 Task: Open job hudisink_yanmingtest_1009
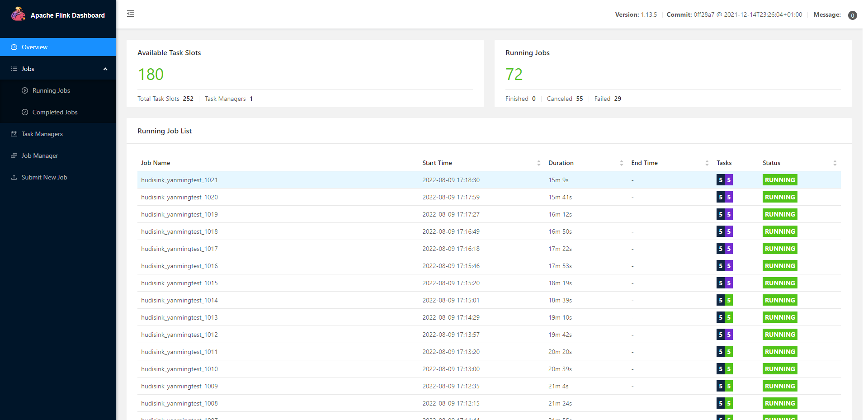click(179, 386)
